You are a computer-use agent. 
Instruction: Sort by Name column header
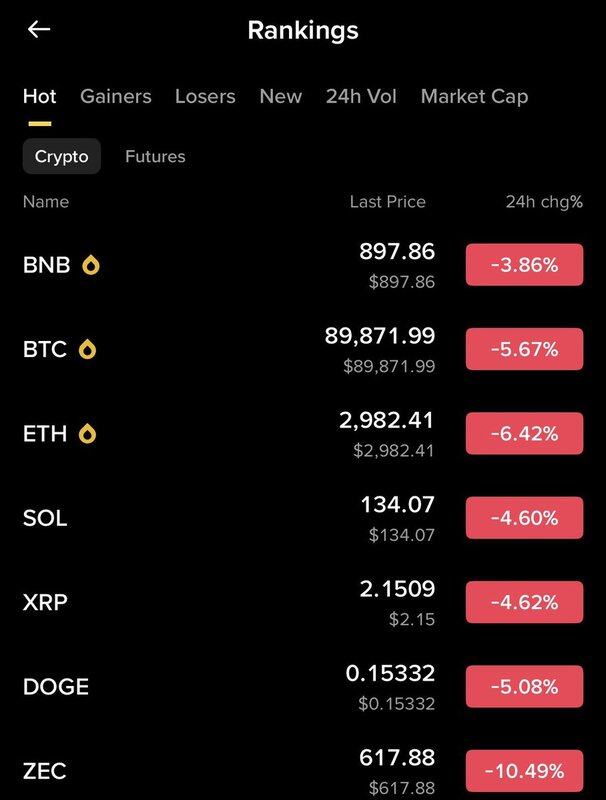[46, 201]
